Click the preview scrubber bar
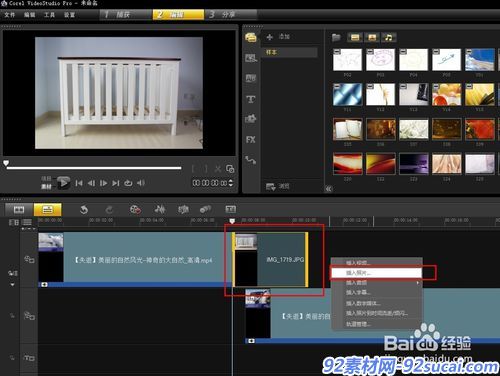 pos(94,168)
